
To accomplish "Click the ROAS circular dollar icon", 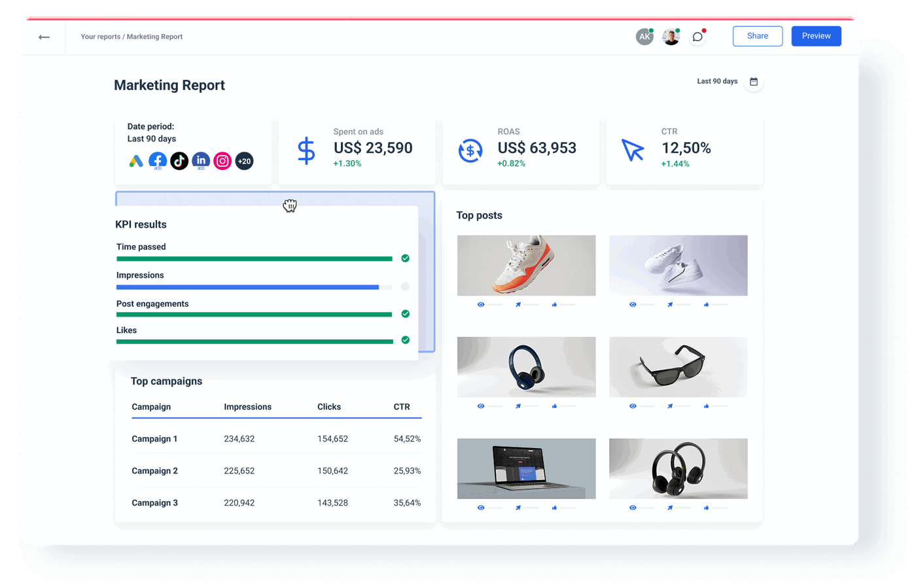I will point(470,151).
